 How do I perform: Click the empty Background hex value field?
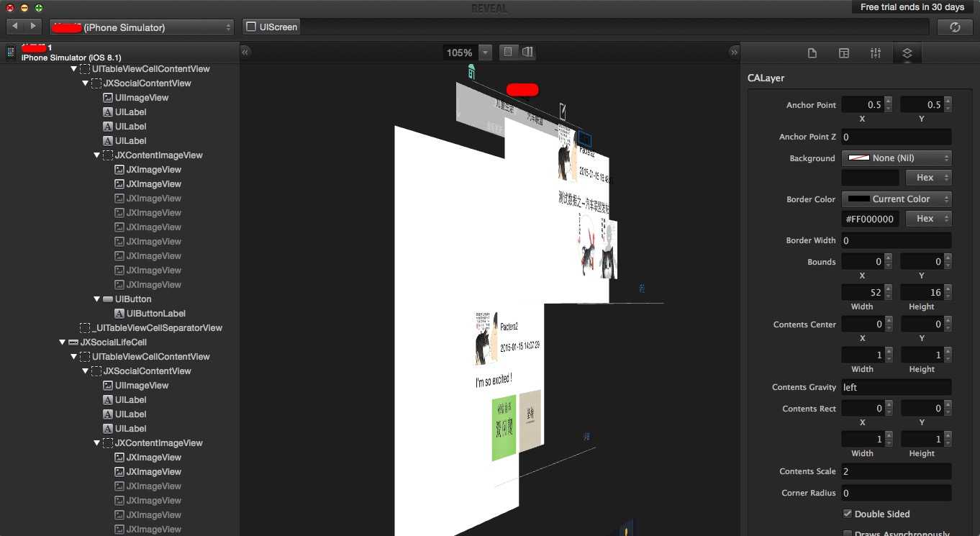871,177
